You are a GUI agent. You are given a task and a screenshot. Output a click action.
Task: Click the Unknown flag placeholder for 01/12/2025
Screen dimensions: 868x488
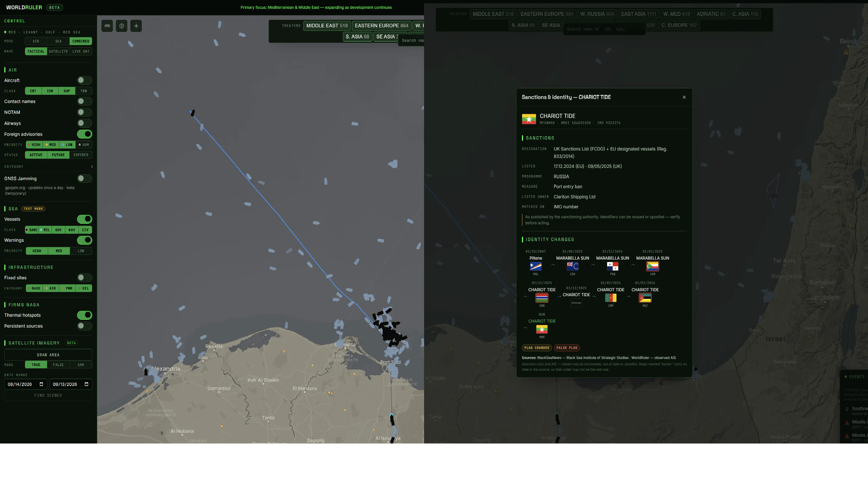(576, 303)
